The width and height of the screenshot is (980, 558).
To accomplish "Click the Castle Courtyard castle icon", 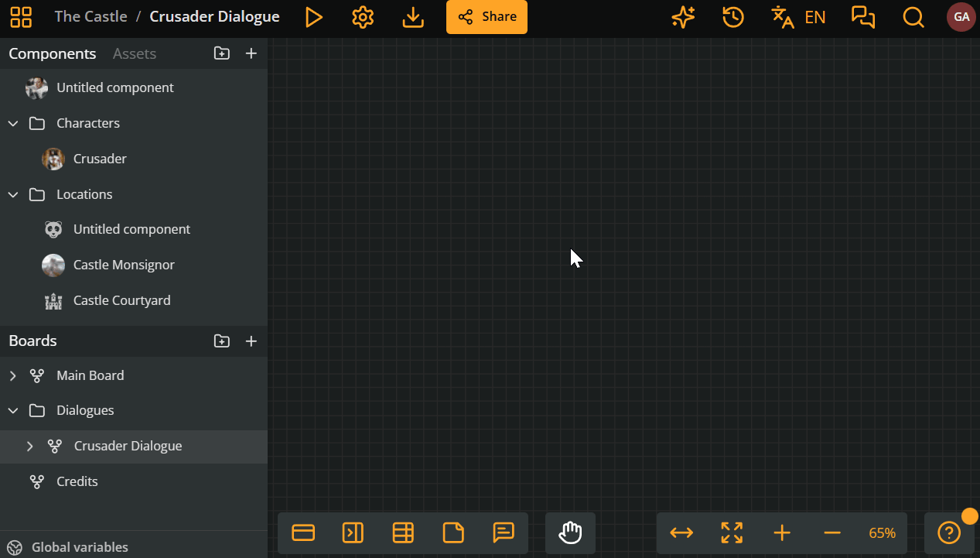I will pos(53,300).
